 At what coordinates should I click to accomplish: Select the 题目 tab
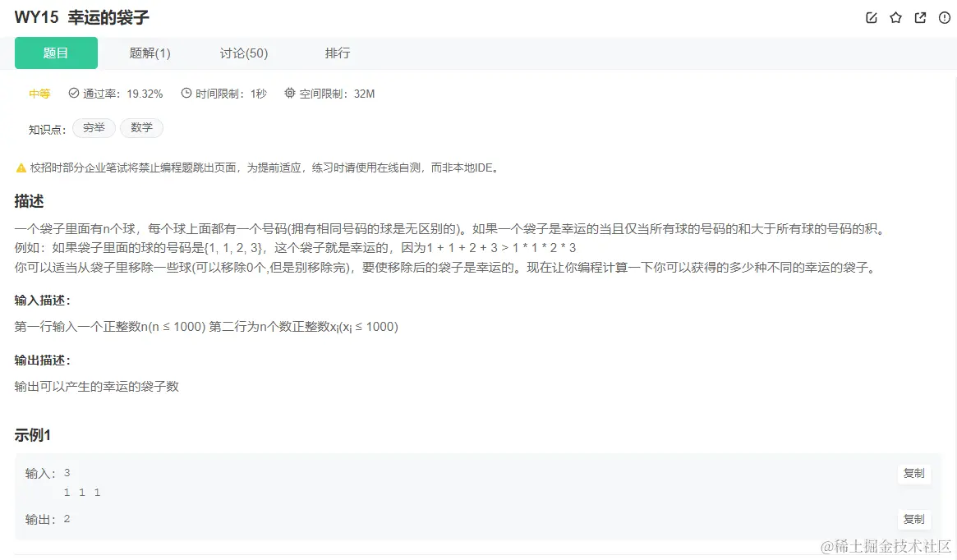coord(56,53)
